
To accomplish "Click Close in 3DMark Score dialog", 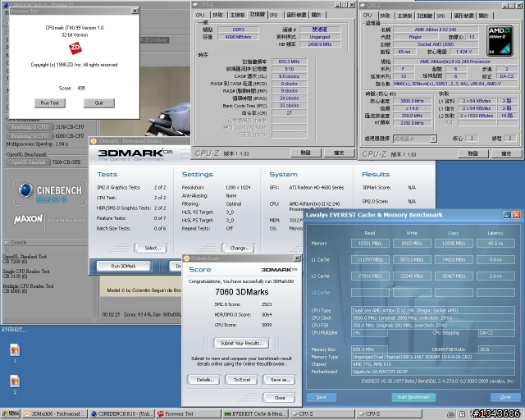I will [280, 398].
